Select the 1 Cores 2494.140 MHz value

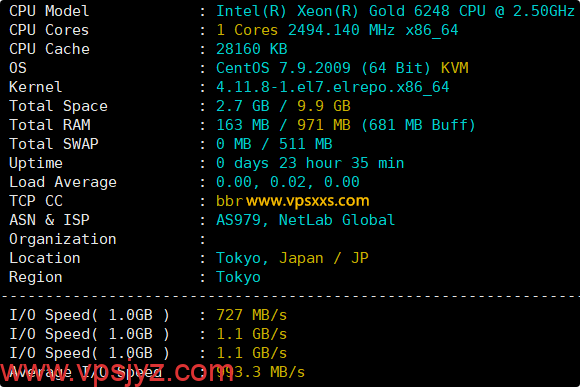[x=305, y=30]
